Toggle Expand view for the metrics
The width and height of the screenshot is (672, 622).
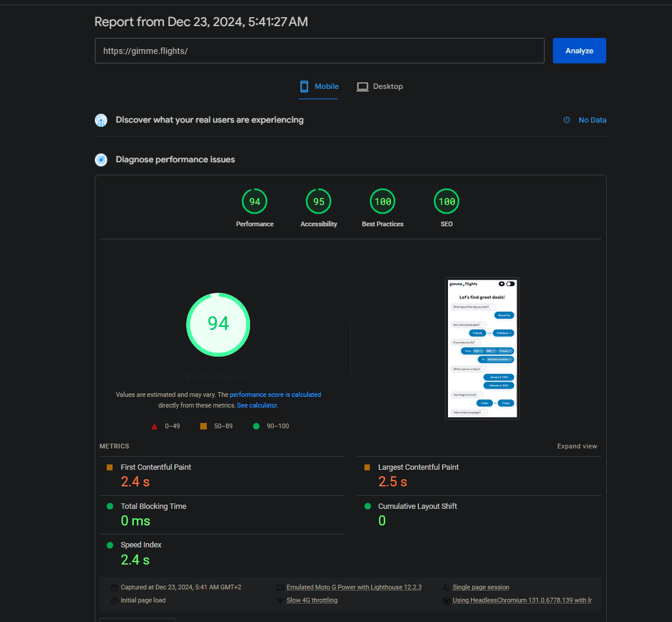[577, 446]
